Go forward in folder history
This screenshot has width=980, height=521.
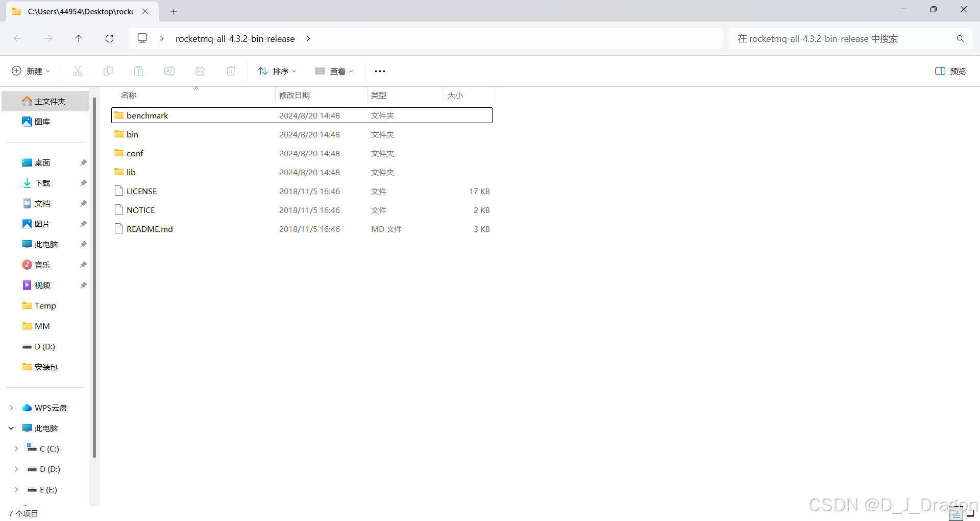pyautogui.click(x=48, y=39)
